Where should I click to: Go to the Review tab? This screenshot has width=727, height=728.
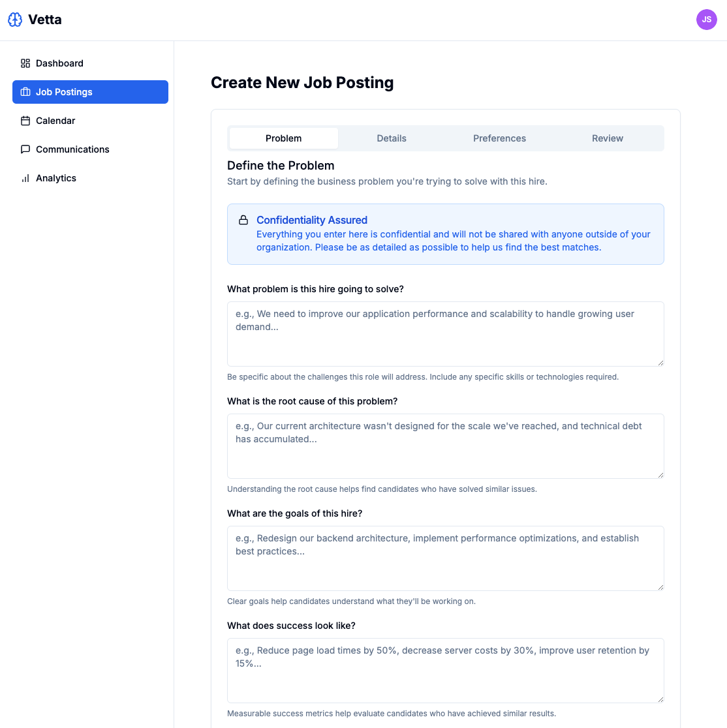(607, 138)
